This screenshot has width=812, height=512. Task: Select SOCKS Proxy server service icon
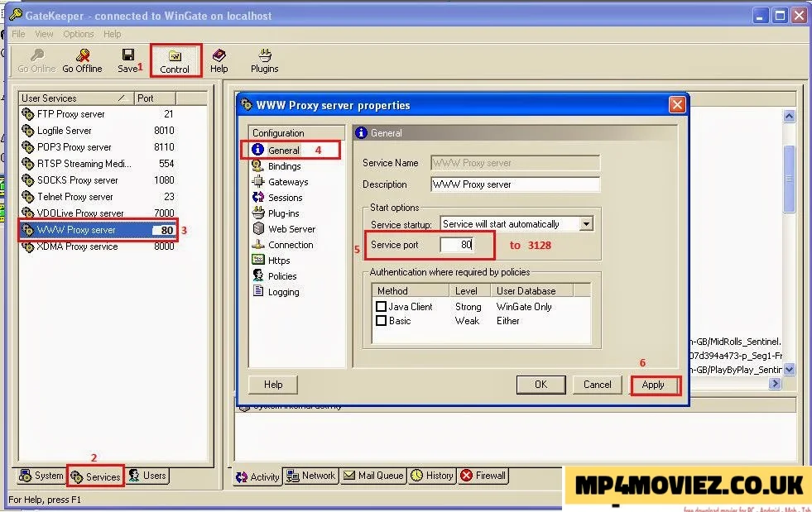tap(27, 180)
